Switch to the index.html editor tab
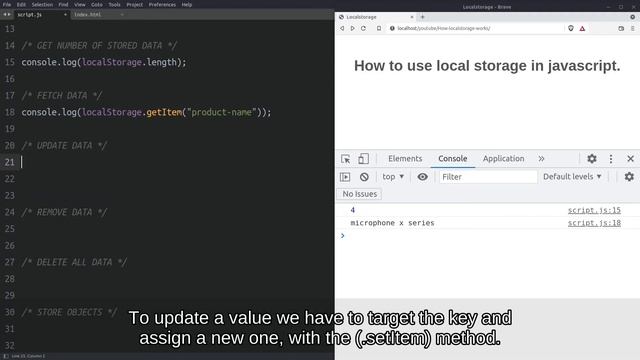 [x=98, y=15]
